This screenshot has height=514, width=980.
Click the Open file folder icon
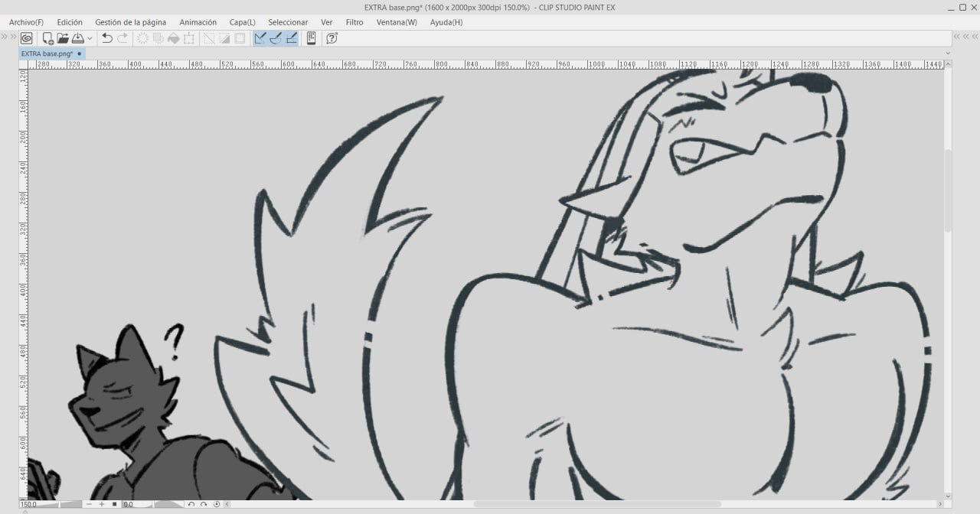63,38
